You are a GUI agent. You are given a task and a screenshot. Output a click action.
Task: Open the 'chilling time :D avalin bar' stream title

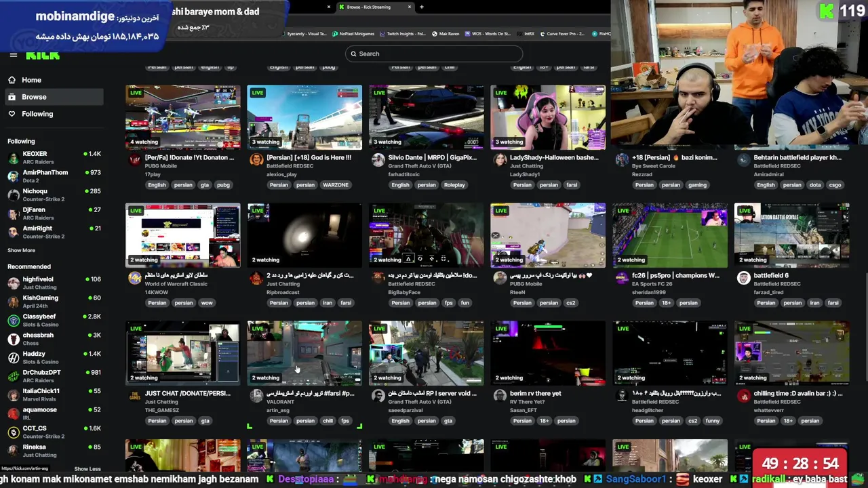click(x=798, y=393)
